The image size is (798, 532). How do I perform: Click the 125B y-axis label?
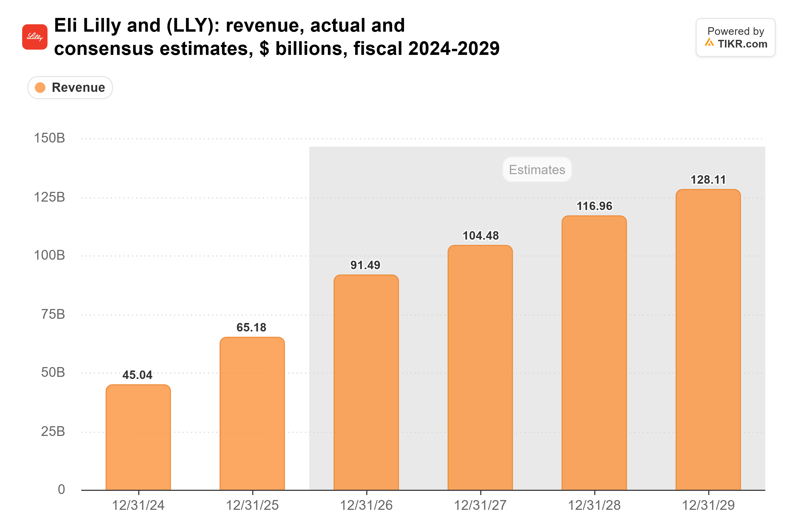tap(50, 197)
